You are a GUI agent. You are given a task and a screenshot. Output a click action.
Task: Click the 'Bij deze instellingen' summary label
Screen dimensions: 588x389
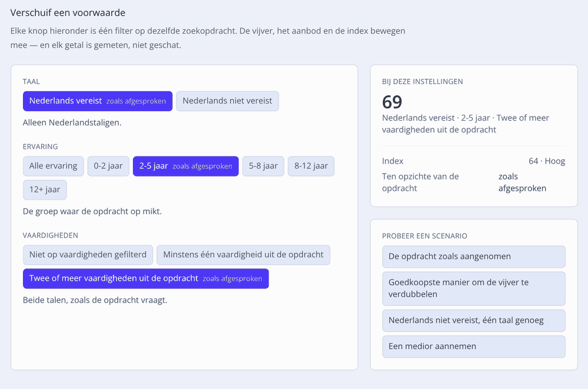point(423,81)
